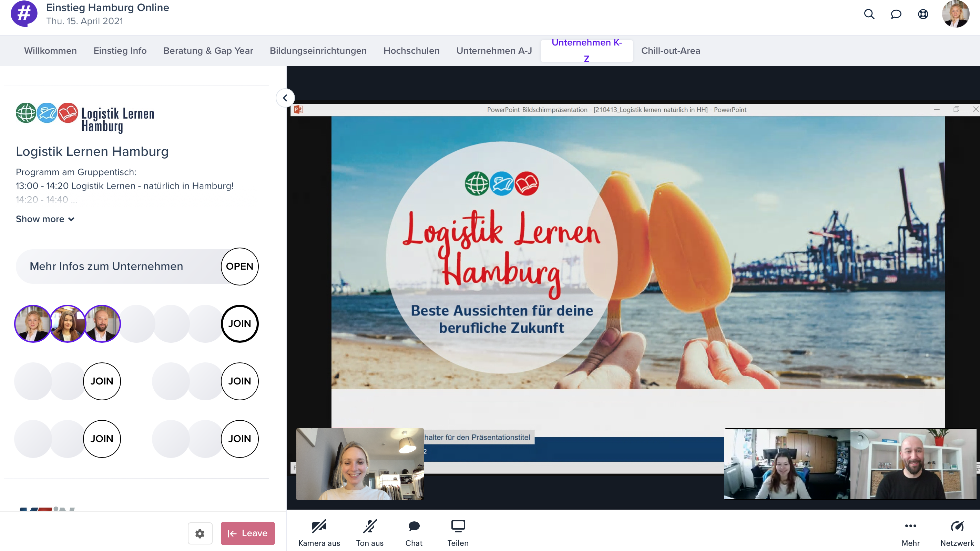This screenshot has width=980, height=551.
Task: Leave the group table
Action: coord(248,533)
